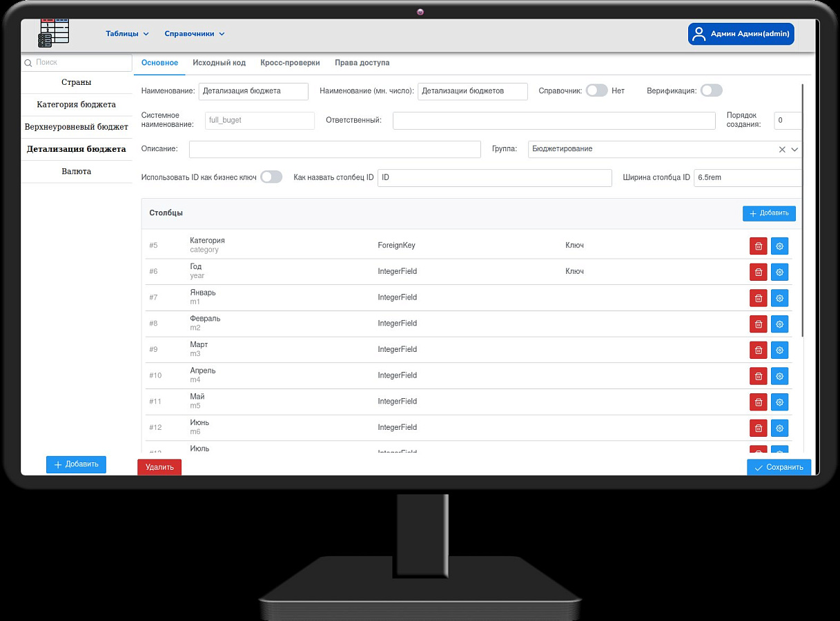
Task: Delete the Категория column row
Action: 759,246
